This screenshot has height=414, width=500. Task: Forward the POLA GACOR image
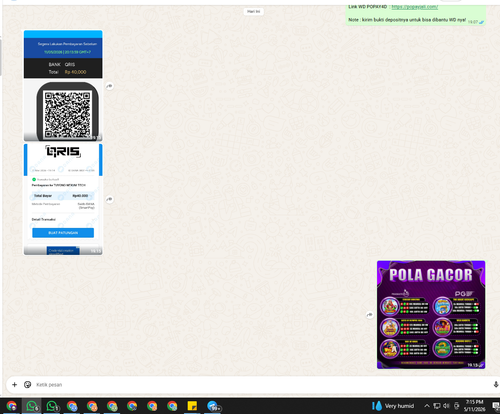coord(370,315)
